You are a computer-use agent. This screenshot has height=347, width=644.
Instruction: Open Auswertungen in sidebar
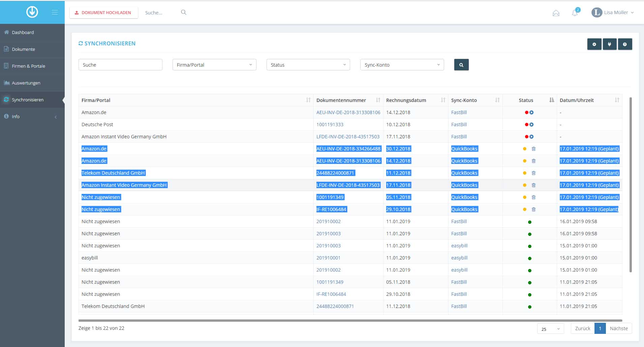pos(32,83)
